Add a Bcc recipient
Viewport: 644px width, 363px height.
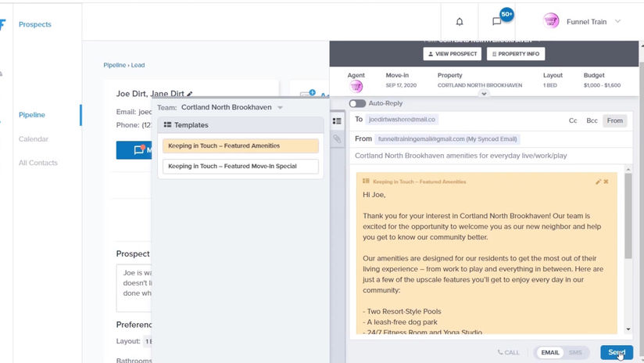pos(592,120)
